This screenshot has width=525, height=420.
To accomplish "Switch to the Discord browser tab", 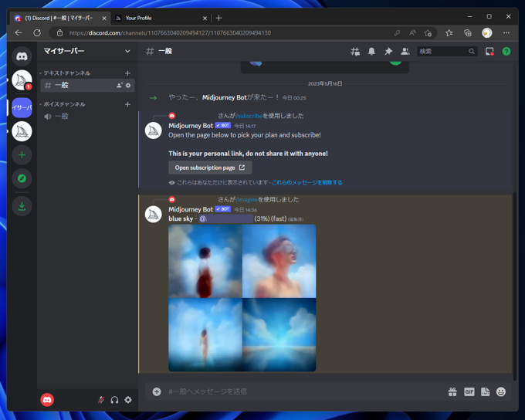I will click(x=60, y=18).
